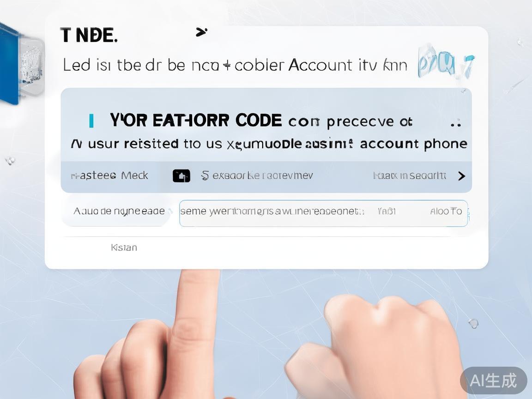The image size is (532, 399).
Task: Click the black camera-lock icon
Action: 181,176
